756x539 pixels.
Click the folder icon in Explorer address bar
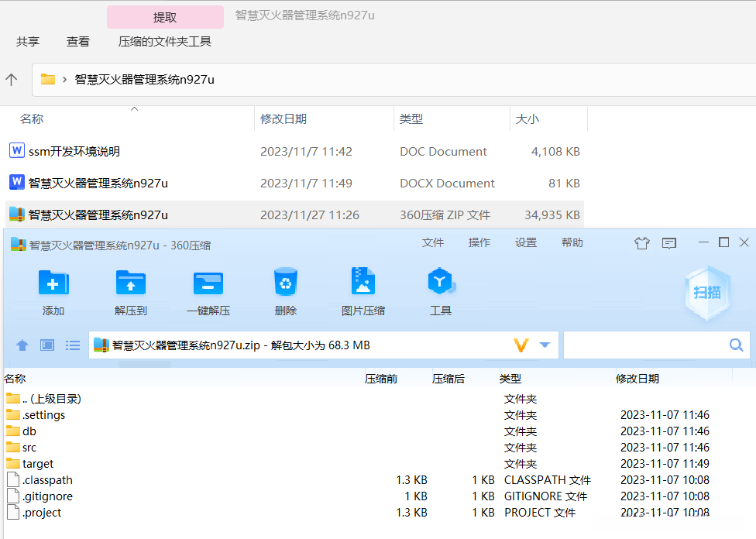[x=48, y=79]
